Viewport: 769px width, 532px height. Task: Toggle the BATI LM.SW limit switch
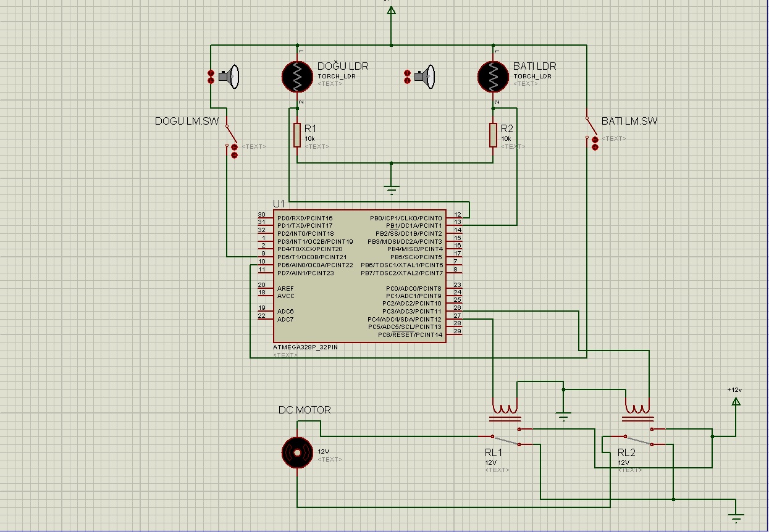coord(591,131)
